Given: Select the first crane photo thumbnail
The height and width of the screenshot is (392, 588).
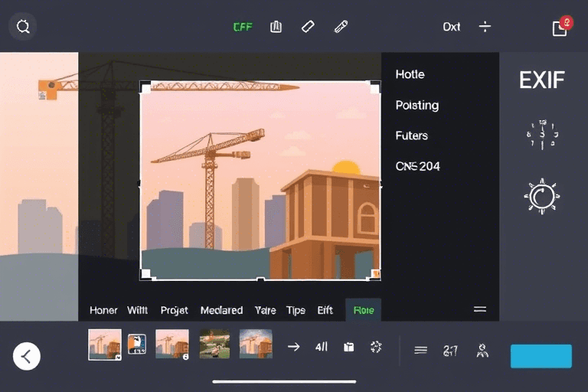Looking at the screenshot, I should point(105,344).
